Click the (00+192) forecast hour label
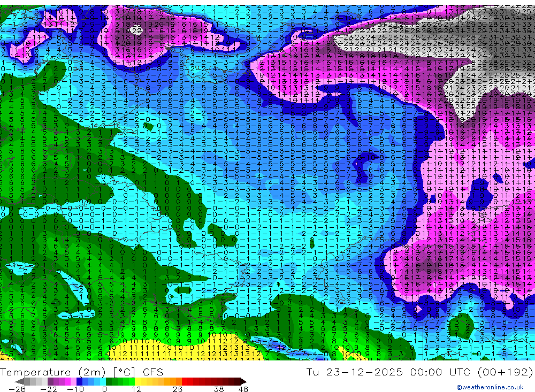 506,372
